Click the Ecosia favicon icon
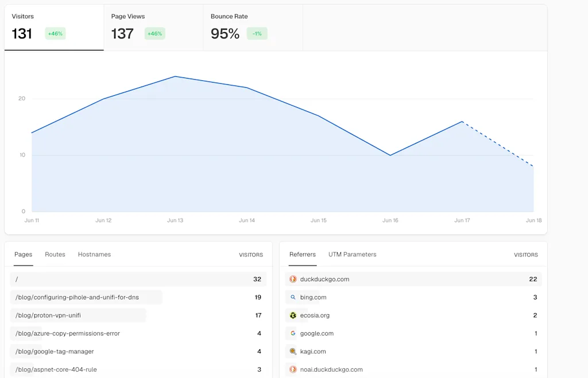The image size is (588, 378). pyautogui.click(x=293, y=315)
